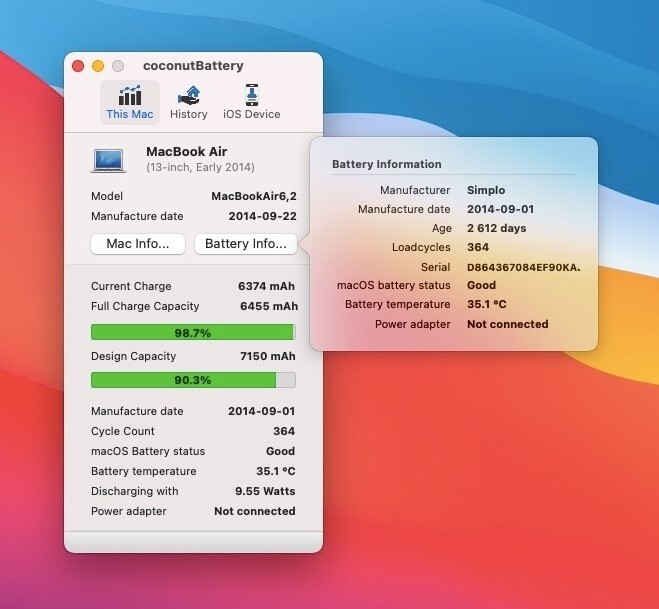The height and width of the screenshot is (609, 659).
Task: Click the Current Charge value 6374 mAh
Action: 266,286
